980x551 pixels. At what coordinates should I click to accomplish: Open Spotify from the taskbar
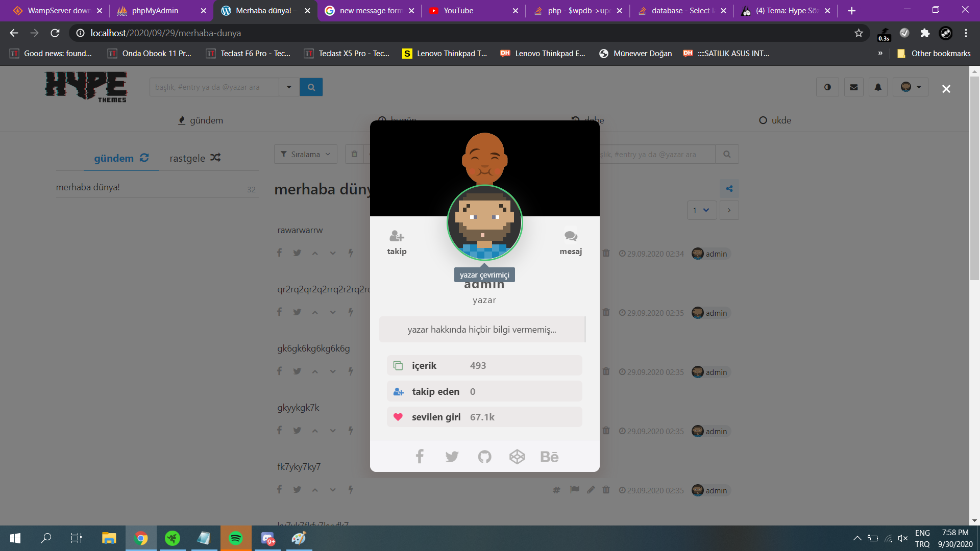coord(236,538)
